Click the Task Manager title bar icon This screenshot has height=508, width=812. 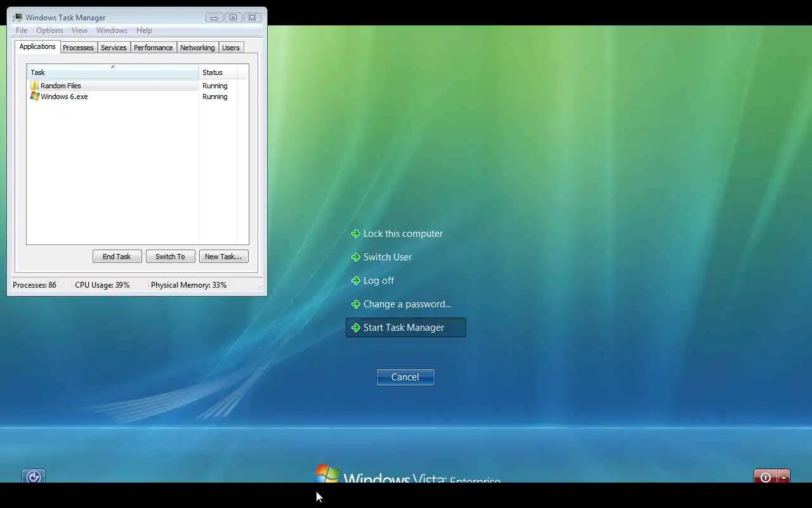(18, 18)
